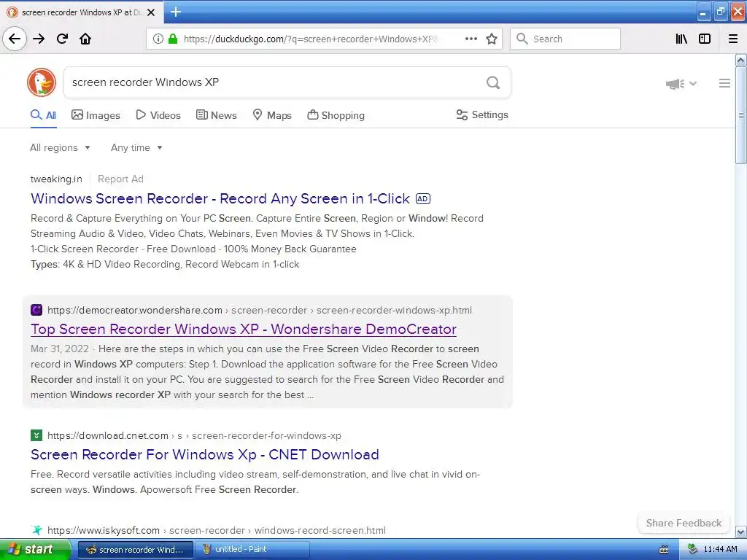747x560 pixels.
Task: Click the iSkysoft star favicon
Action: (36, 530)
